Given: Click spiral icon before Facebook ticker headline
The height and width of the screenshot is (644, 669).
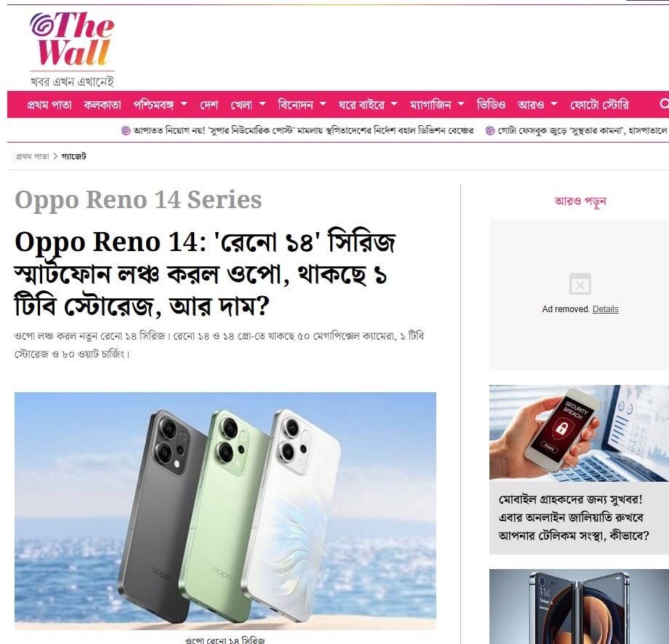Looking at the screenshot, I should [x=490, y=131].
